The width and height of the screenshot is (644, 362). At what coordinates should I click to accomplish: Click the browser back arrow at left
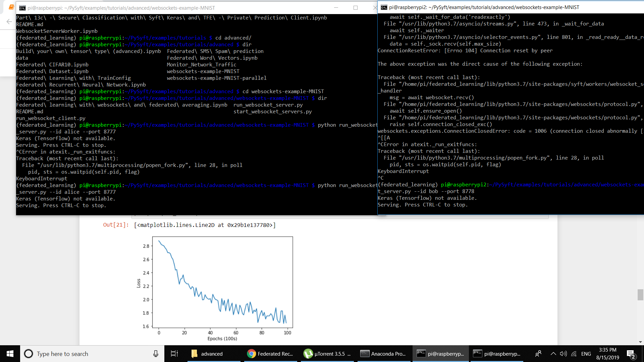pyautogui.click(x=9, y=22)
